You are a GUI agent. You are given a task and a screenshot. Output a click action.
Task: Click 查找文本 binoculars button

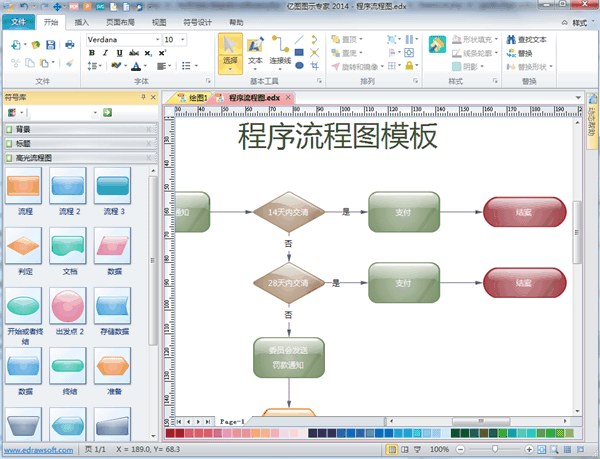527,39
